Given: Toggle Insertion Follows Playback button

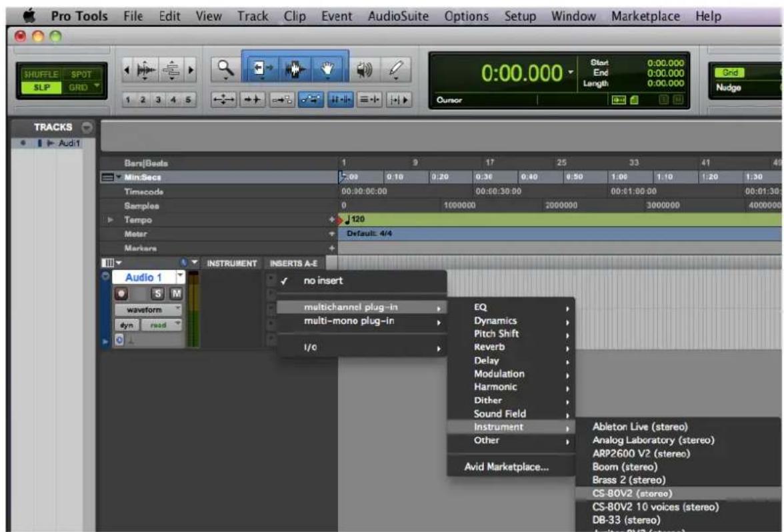Looking at the screenshot, I should point(399,99).
